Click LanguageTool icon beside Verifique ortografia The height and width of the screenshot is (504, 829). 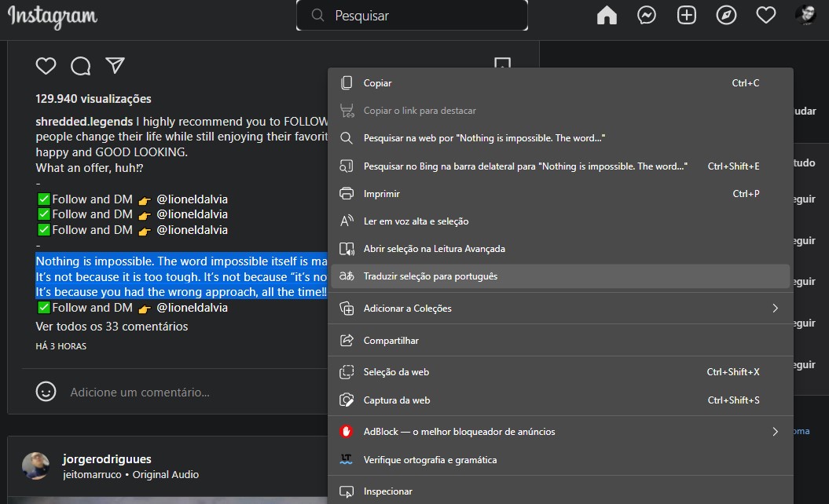(347, 459)
